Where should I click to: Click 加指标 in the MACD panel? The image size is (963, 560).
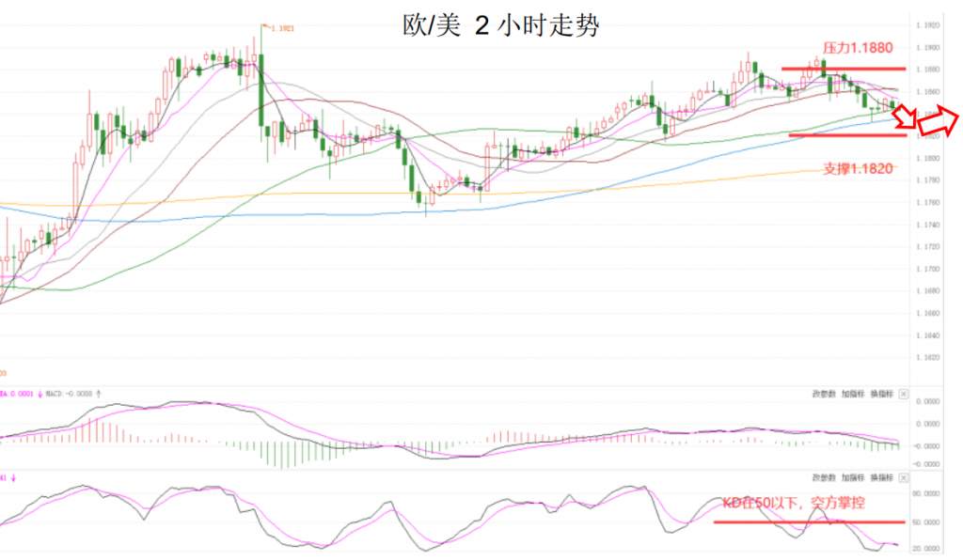point(852,394)
